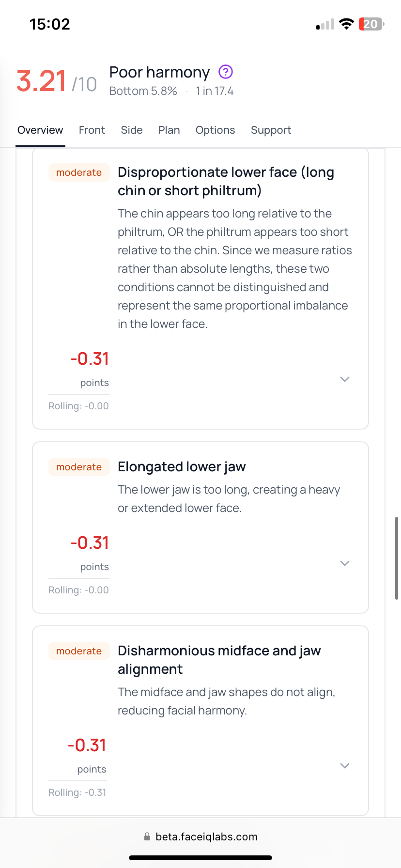
Task: Expand the Elongated lower jaw chevron
Action: point(345,563)
